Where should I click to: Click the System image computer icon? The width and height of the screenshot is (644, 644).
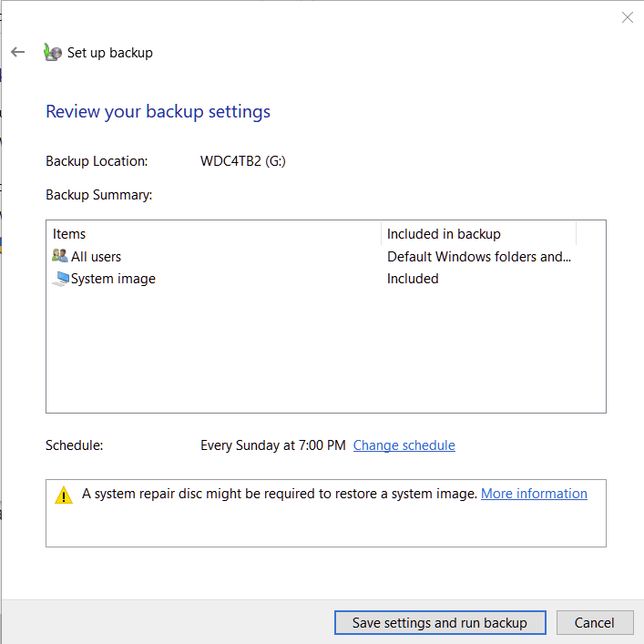(x=61, y=279)
